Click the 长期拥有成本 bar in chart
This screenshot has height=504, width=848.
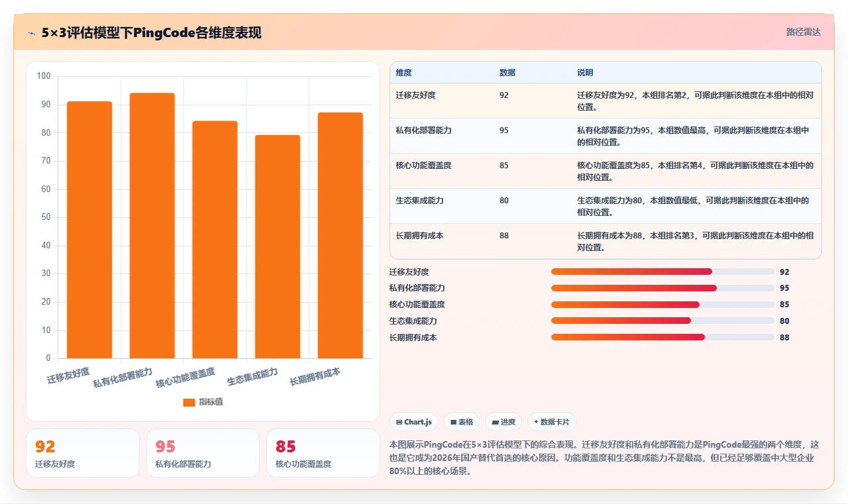tap(340, 236)
